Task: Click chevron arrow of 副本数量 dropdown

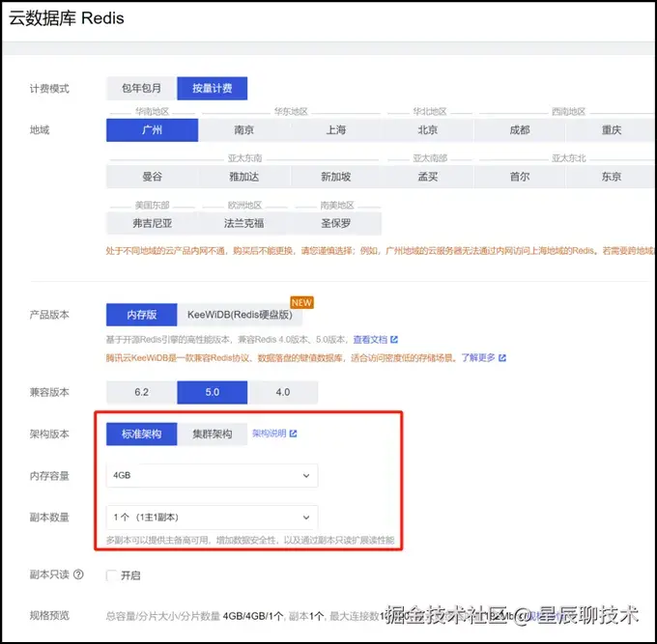Action: [306, 518]
